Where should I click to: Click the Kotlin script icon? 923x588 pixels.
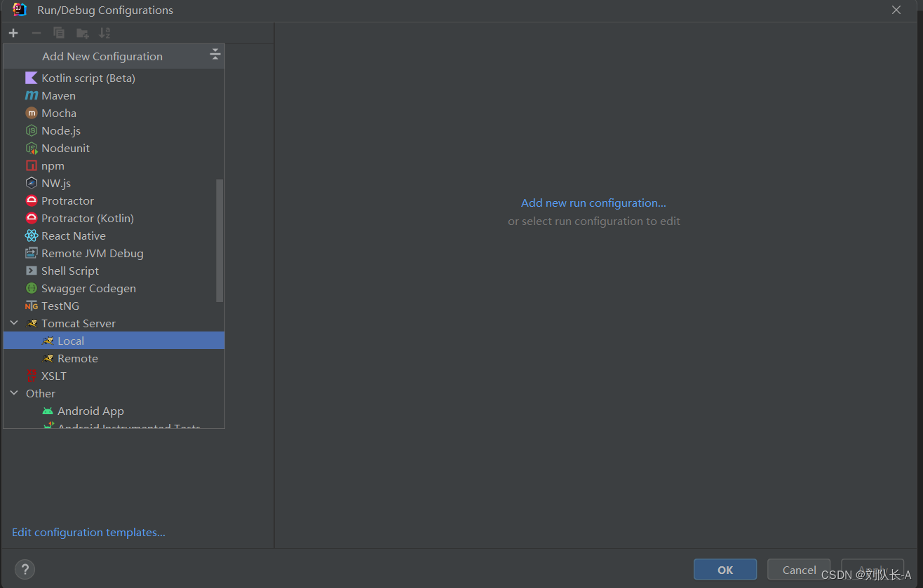[x=31, y=78]
